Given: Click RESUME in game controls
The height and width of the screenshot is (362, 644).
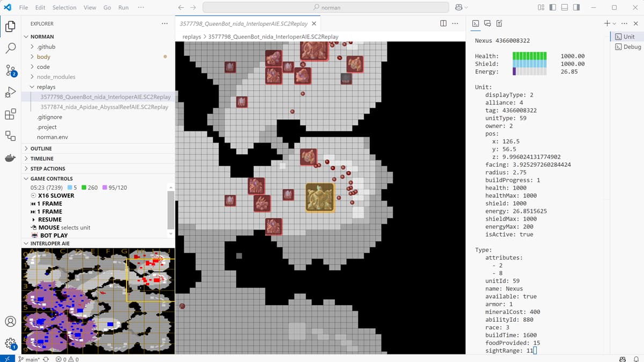Looking at the screenshot, I should click(49, 219).
